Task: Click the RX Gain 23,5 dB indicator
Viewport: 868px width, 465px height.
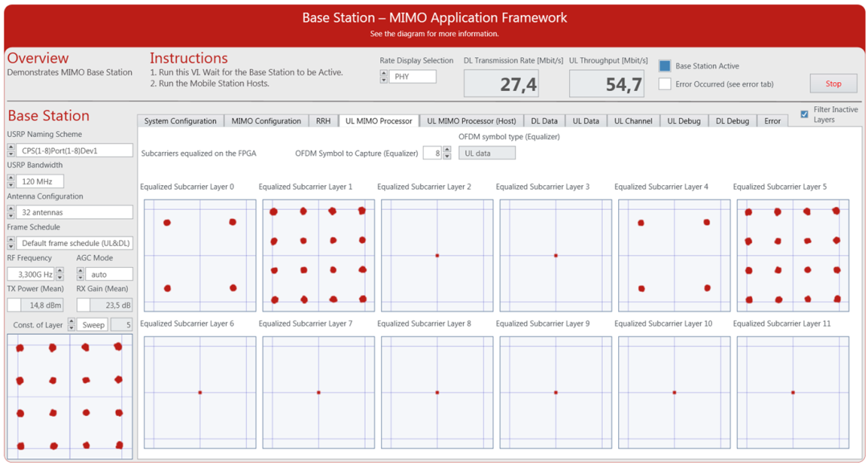Action: coord(104,305)
